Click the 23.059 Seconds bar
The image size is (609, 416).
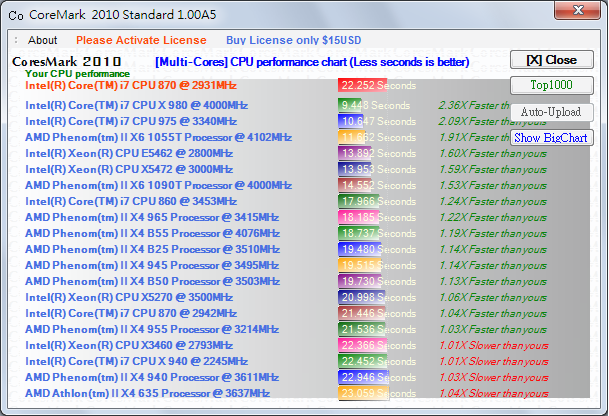[x=364, y=393]
